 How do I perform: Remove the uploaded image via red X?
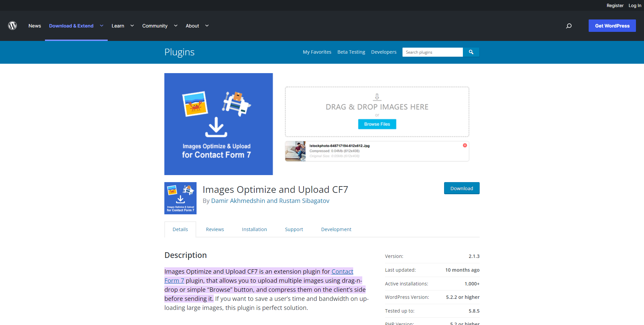click(x=465, y=145)
